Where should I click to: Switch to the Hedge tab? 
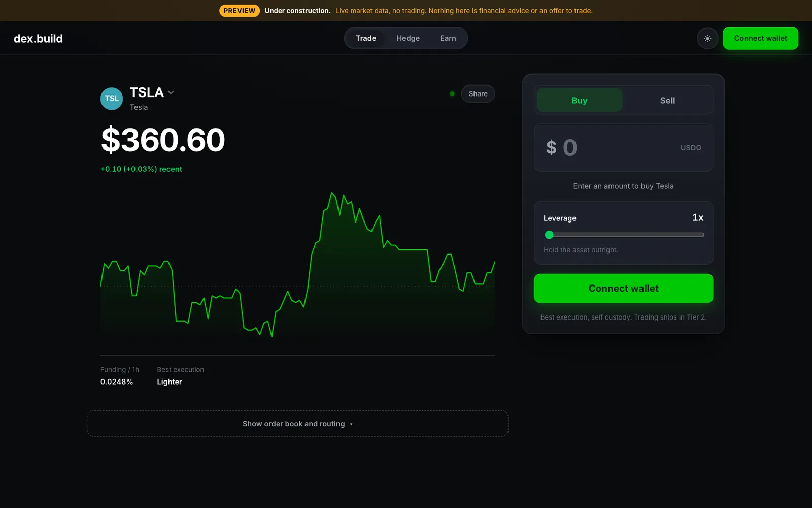coord(408,38)
